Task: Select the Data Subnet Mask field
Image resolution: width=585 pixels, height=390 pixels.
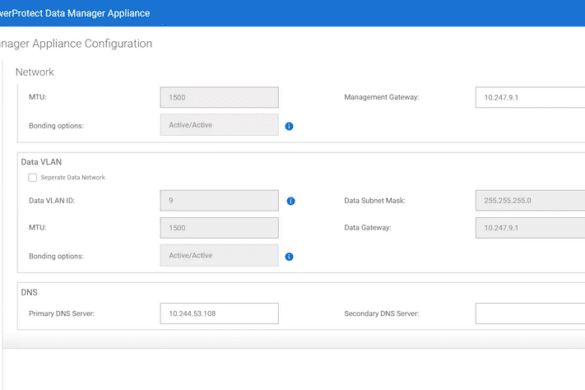Action: coord(530,201)
